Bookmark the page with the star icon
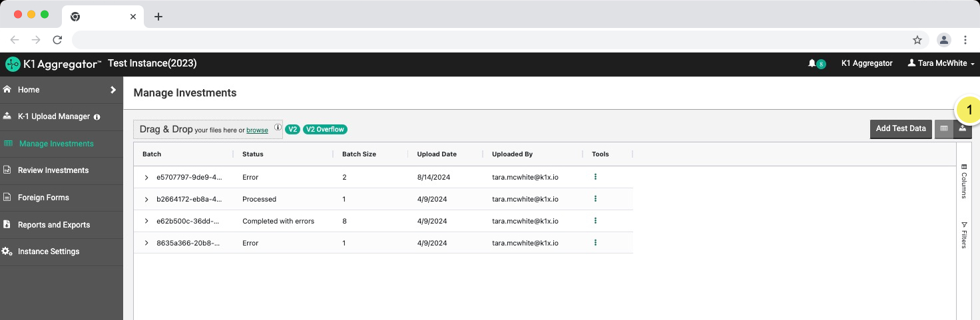 coord(917,40)
